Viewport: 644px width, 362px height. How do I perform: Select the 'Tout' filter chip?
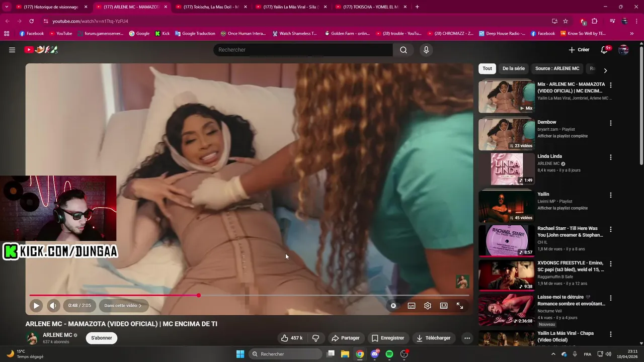(x=487, y=68)
